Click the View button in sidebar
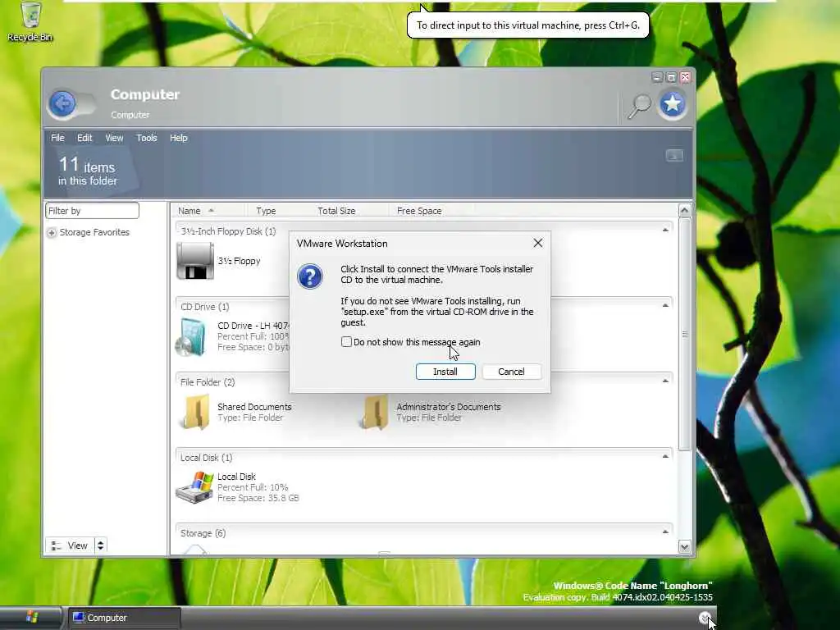840x630 pixels. (71, 546)
